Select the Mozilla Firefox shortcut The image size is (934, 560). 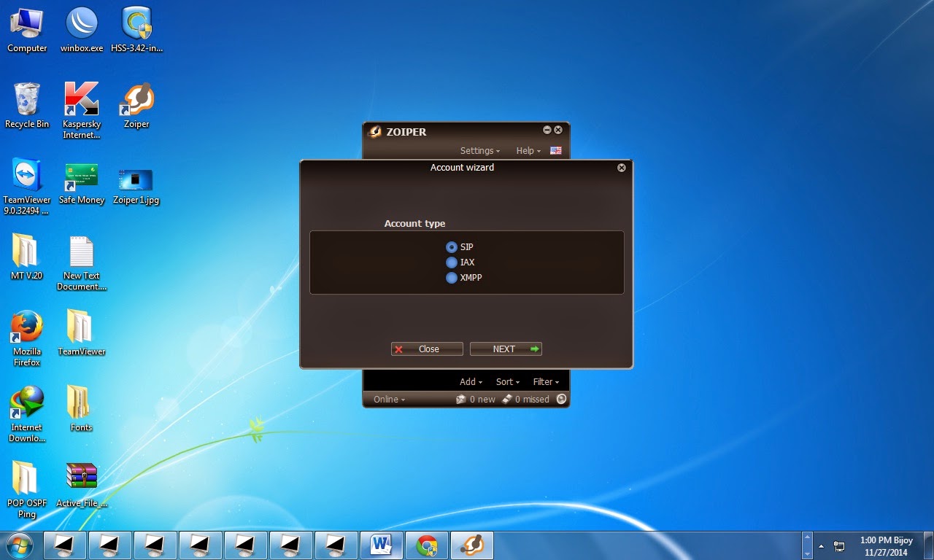(x=27, y=338)
